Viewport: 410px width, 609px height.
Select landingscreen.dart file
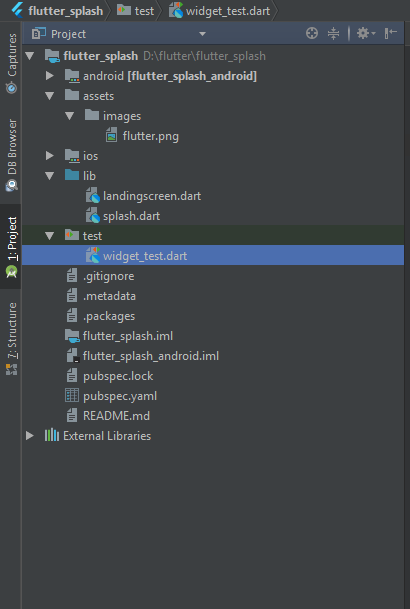pos(152,196)
